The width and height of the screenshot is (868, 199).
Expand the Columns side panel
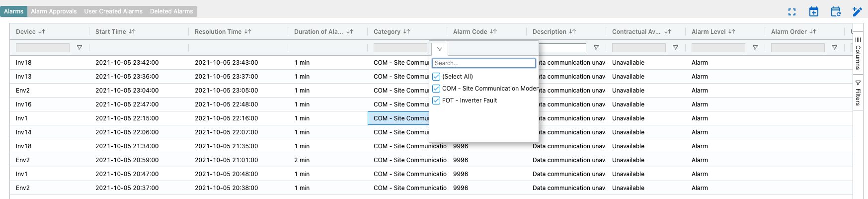[858, 53]
